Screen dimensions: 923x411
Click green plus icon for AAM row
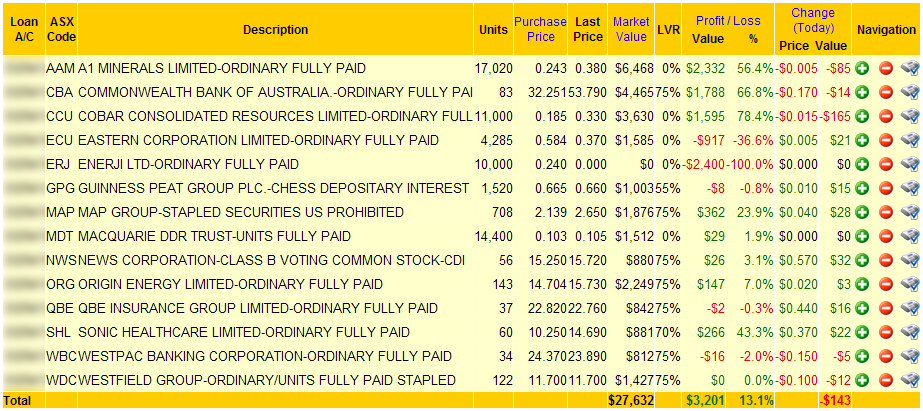point(862,68)
